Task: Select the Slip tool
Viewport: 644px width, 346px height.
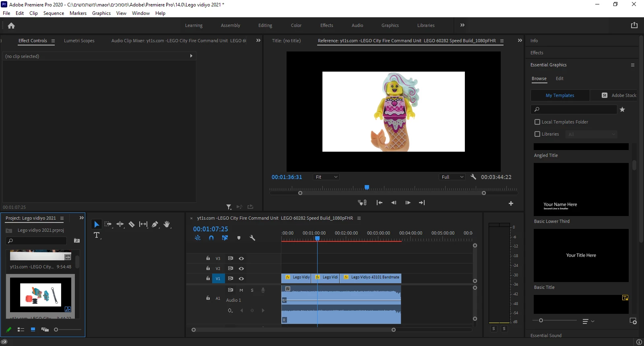Action: [143, 224]
